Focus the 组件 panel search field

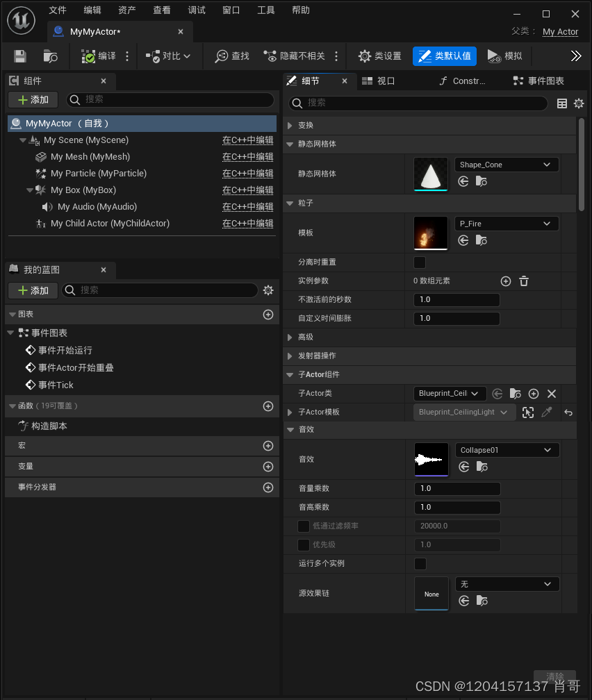(170, 99)
